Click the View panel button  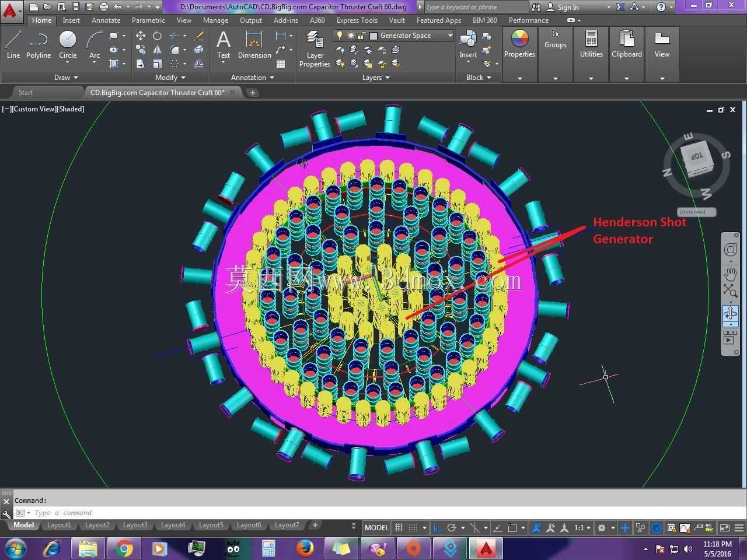pyautogui.click(x=662, y=44)
